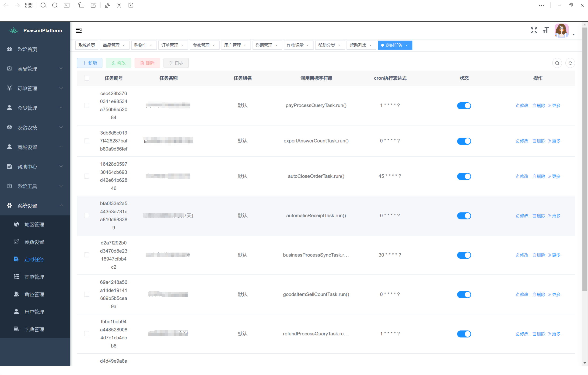
Task: Collapse the sidebar with hamburger icon
Action: click(79, 30)
